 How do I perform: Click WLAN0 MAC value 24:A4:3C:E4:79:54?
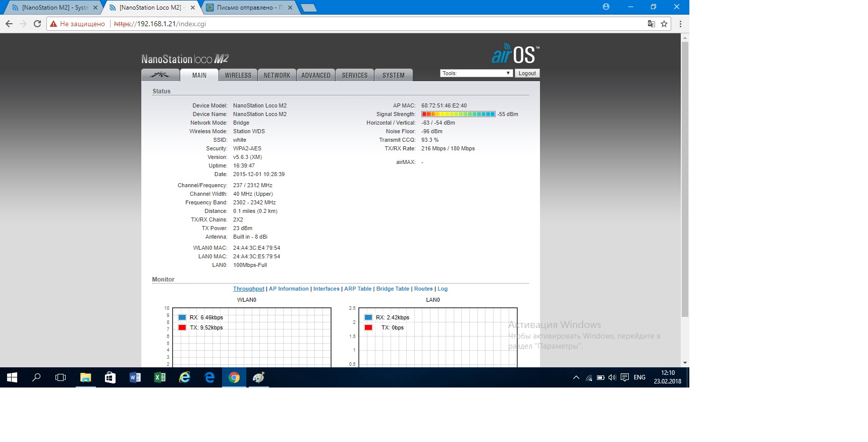pos(256,248)
